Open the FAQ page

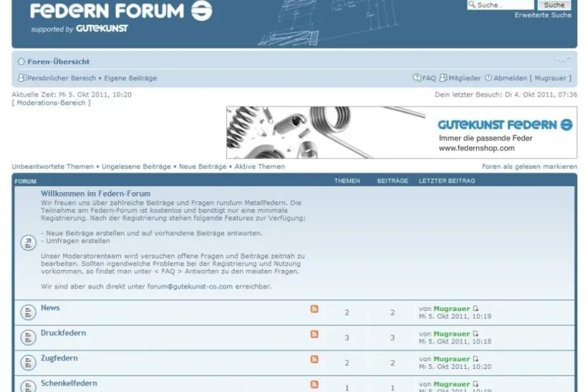point(428,78)
